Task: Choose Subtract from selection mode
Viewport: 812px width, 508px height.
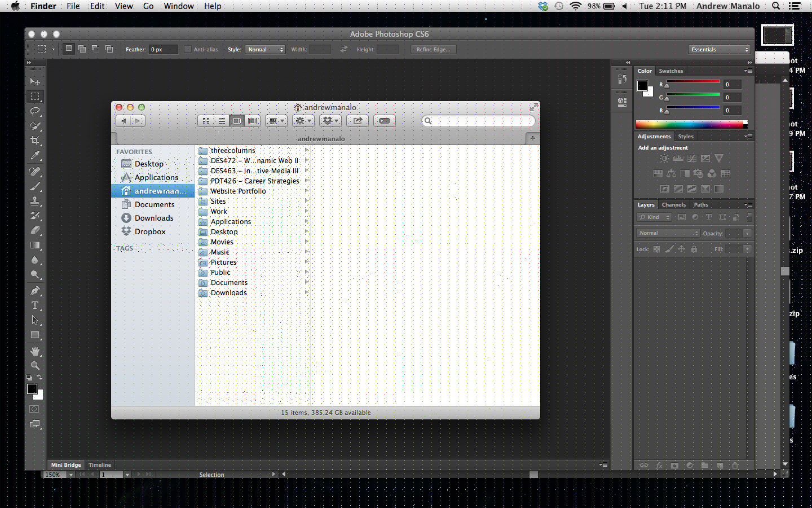Action: (95, 49)
